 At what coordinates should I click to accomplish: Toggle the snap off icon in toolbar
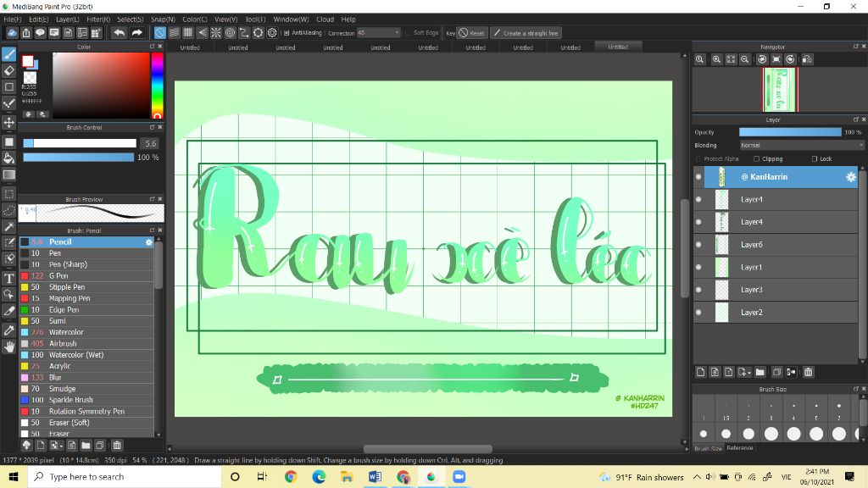pyautogui.click(x=159, y=33)
